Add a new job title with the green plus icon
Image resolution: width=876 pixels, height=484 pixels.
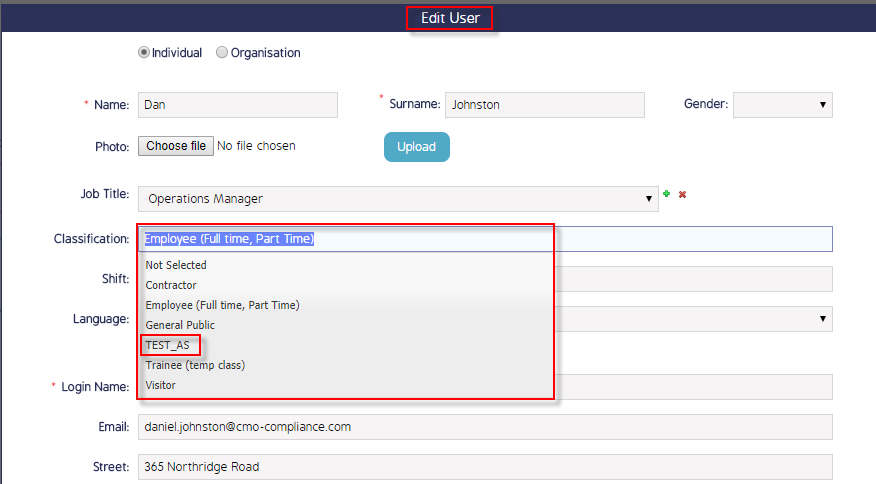coord(666,194)
